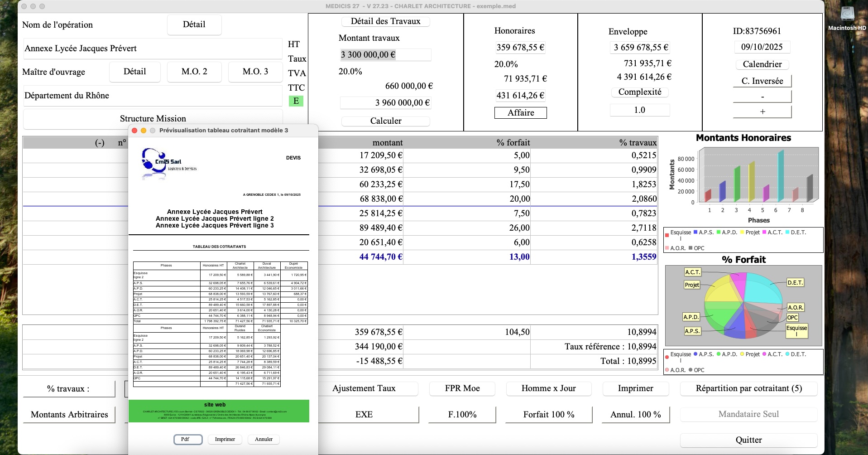Open Complexité settings

tap(640, 92)
